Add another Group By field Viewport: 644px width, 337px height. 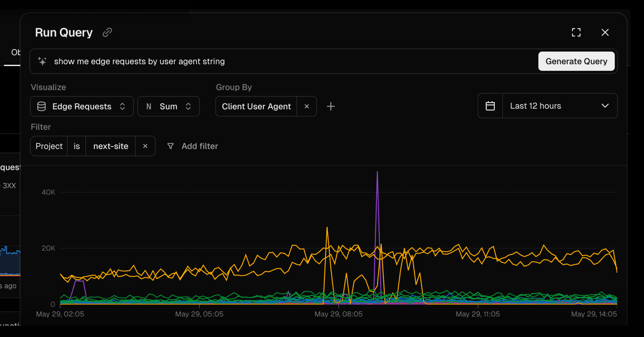331,106
